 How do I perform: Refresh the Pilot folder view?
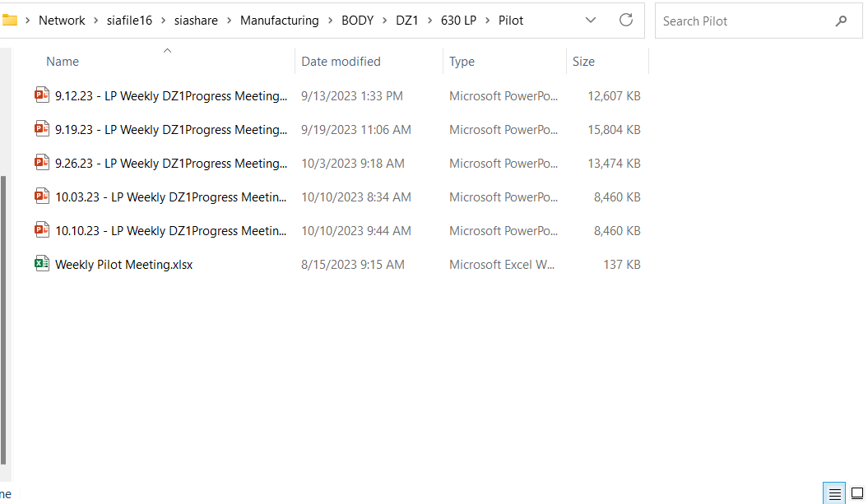coord(625,21)
